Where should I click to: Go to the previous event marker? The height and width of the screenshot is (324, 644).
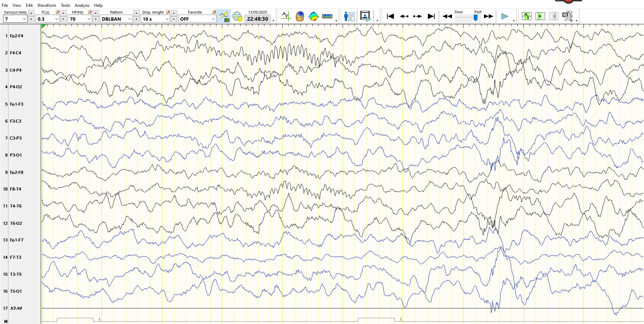click(x=404, y=16)
